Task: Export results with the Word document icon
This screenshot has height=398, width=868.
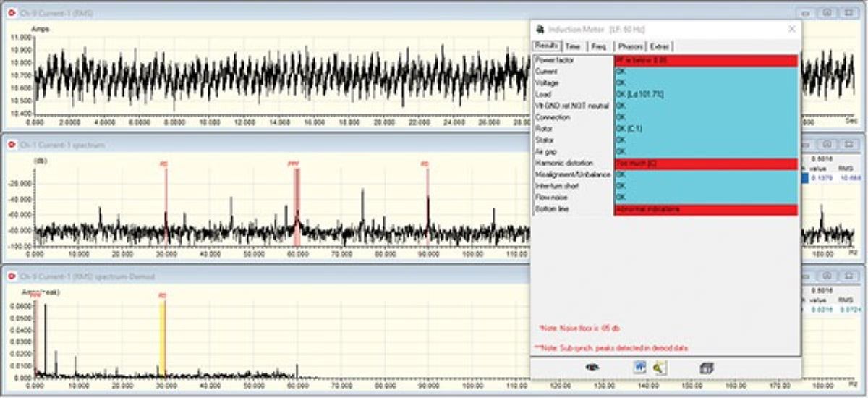Action: coord(639,367)
